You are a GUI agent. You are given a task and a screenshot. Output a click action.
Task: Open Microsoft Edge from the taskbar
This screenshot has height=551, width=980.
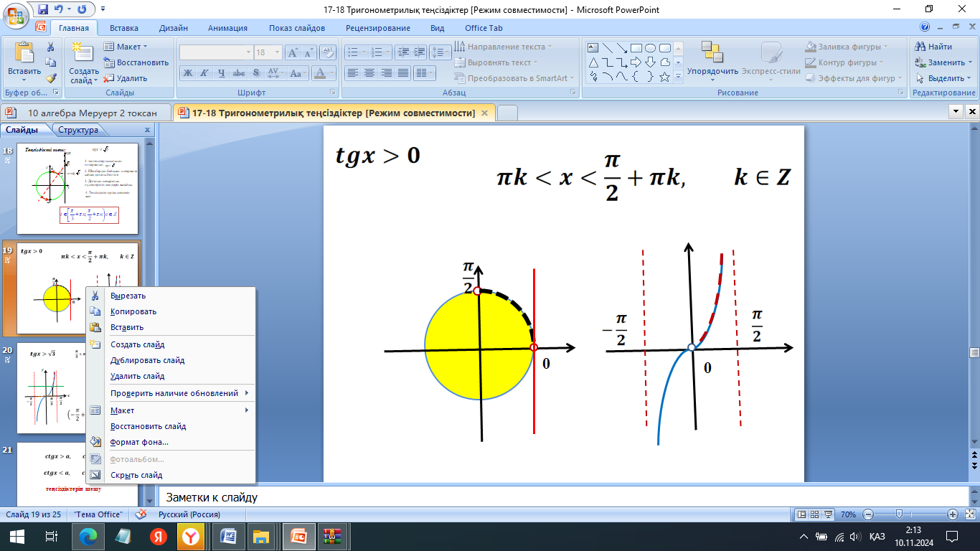[88, 536]
